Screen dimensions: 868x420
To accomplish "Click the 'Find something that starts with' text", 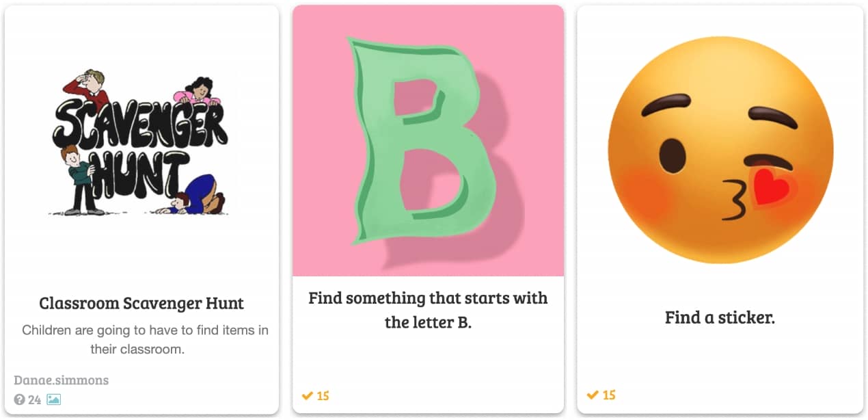I will pyautogui.click(x=428, y=298).
